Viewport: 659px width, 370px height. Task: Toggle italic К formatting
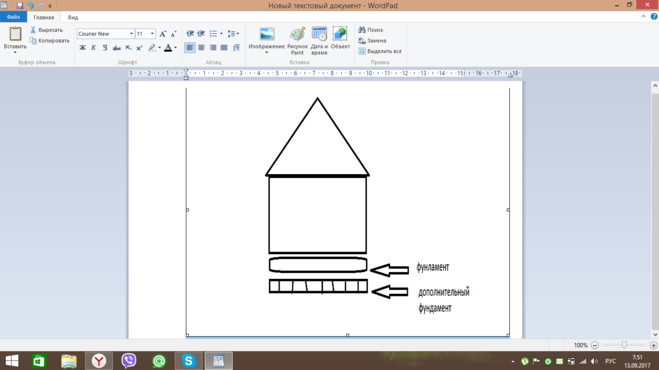94,48
